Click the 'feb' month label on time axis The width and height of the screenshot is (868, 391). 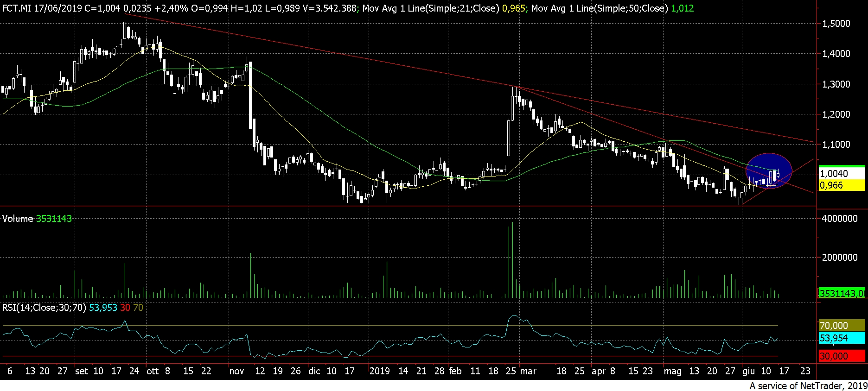tap(455, 371)
